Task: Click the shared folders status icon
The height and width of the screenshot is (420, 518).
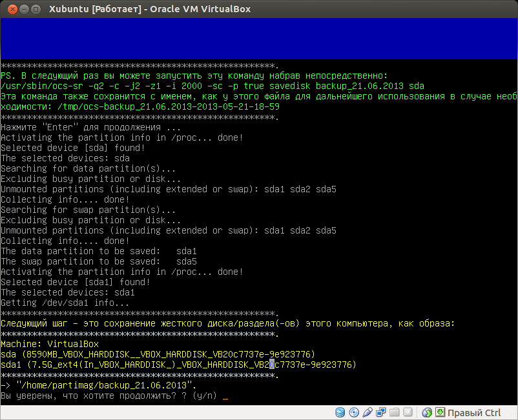Action: (395, 412)
